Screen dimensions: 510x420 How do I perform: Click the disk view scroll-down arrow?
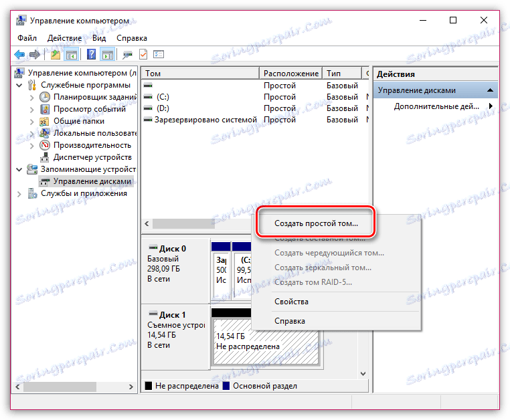coord(363,374)
